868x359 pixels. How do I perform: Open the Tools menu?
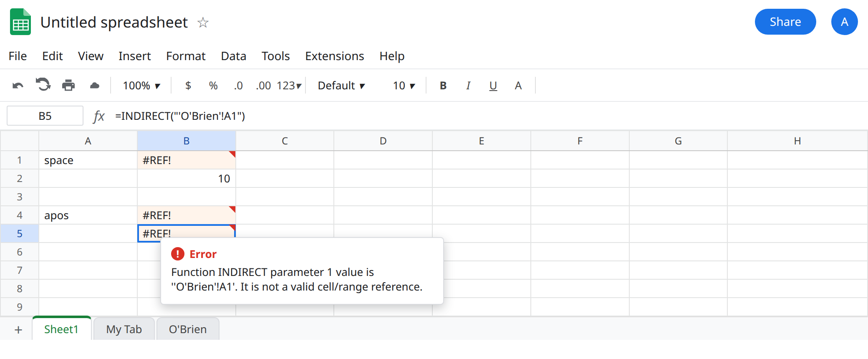tap(276, 56)
